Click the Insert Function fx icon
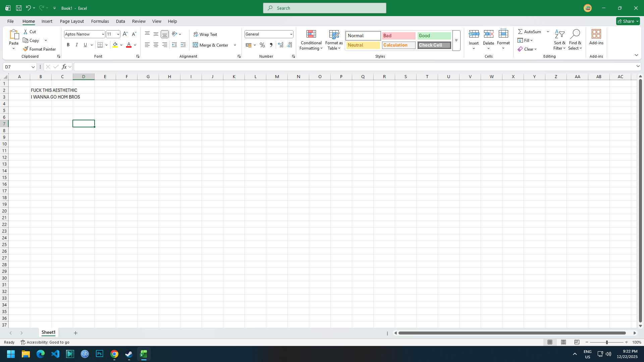 64,67
